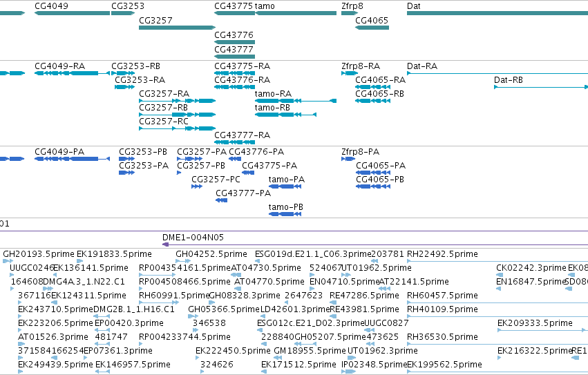Select the CG4049 gene bar
This screenshot has width=588, height=375.
click(x=72, y=13)
